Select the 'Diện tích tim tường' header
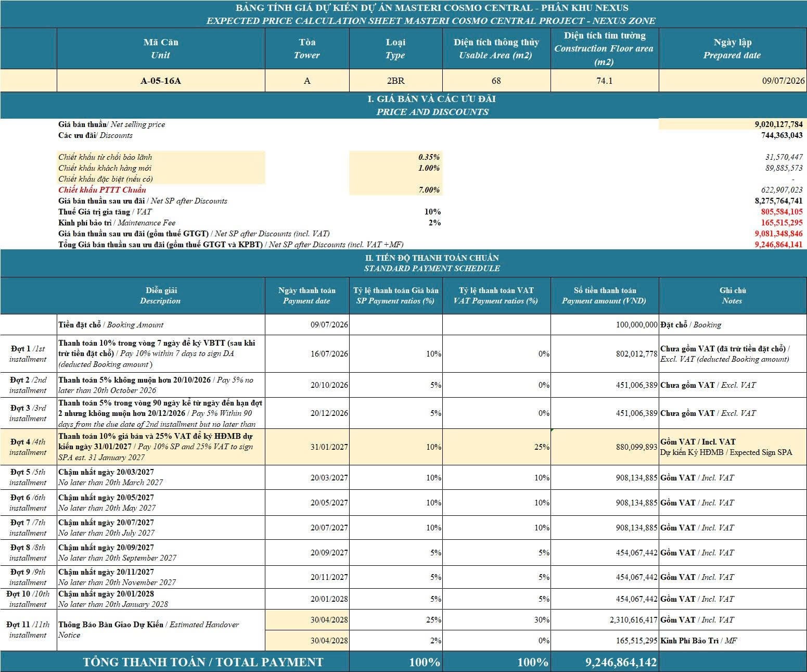This screenshot has height=672, width=807. point(605,48)
